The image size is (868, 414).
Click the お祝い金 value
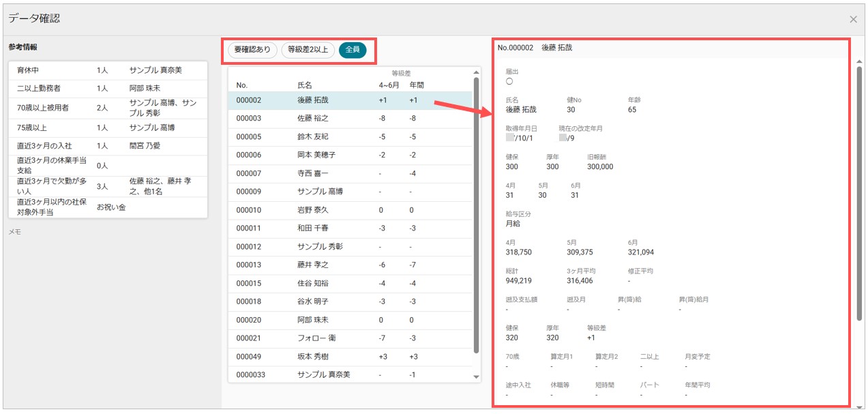pos(110,207)
